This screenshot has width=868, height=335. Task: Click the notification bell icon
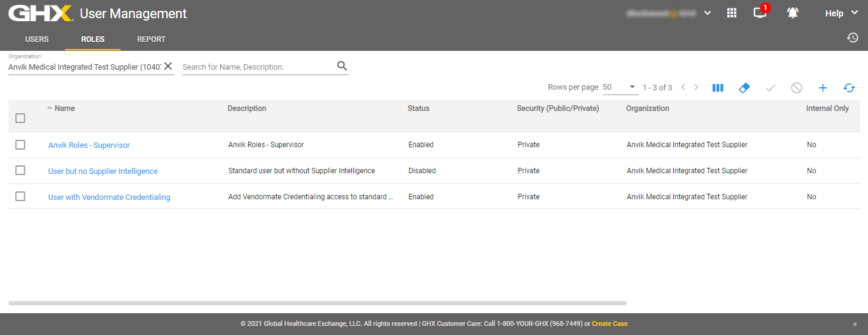[793, 13]
